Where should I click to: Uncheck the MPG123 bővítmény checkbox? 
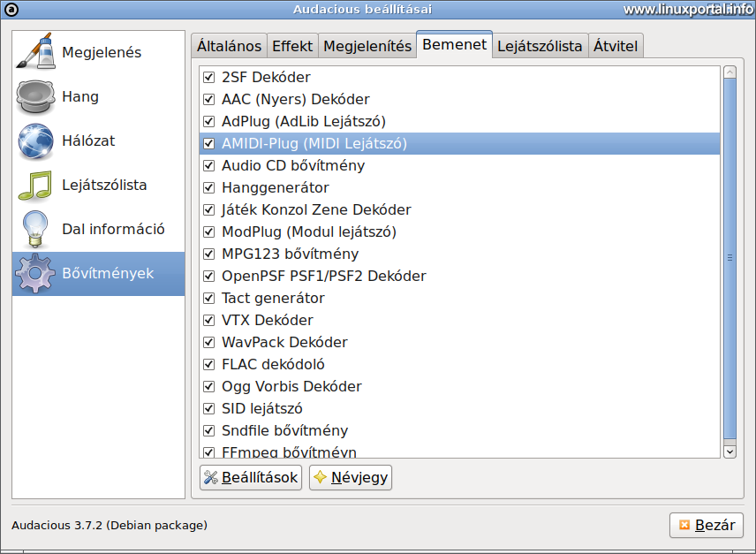(x=208, y=254)
